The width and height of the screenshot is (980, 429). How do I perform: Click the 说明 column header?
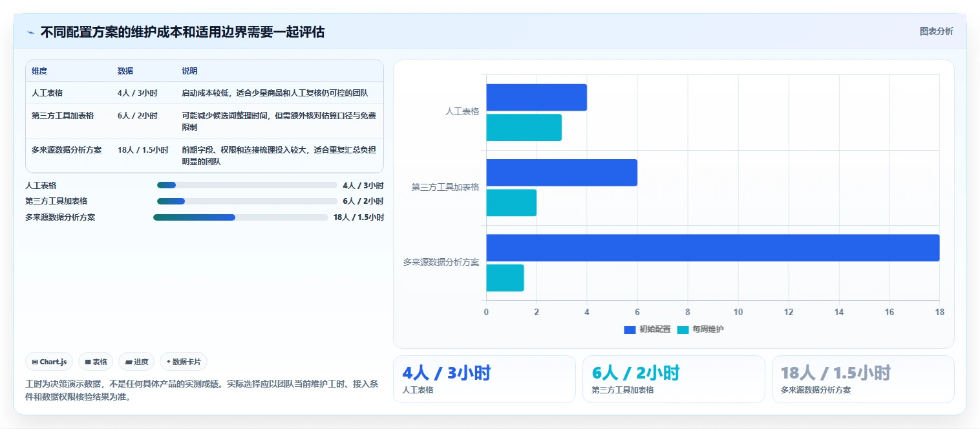coord(189,71)
